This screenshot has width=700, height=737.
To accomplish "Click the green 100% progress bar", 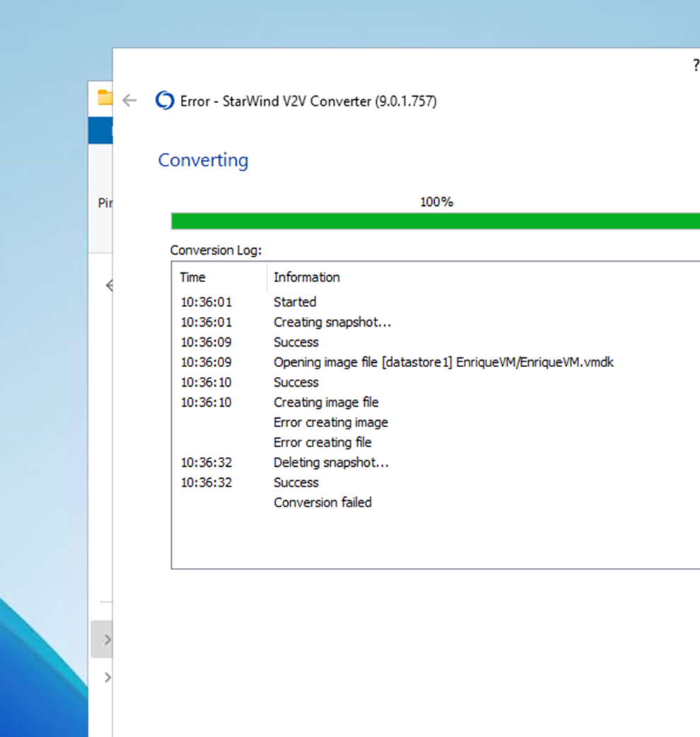I will pyautogui.click(x=435, y=221).
